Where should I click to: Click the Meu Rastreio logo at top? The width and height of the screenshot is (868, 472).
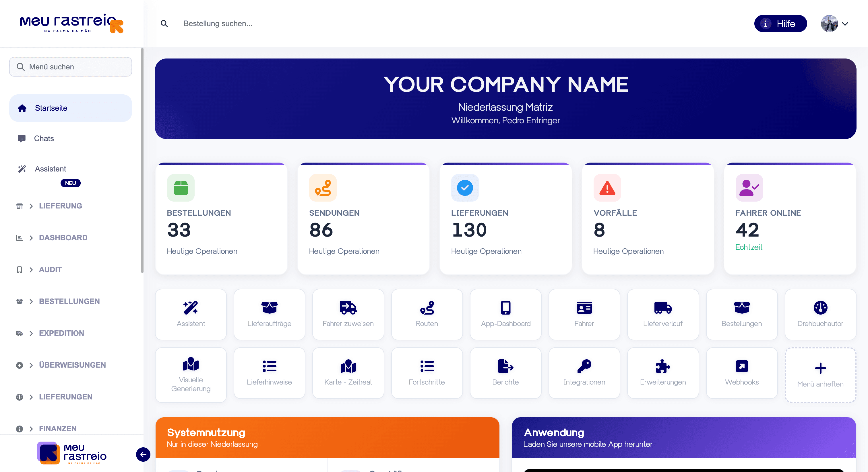[72, 23]
